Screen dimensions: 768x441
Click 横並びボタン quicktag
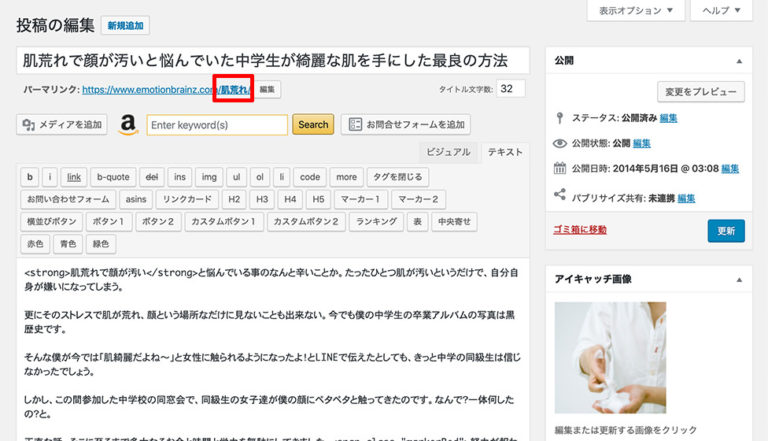point(51,221)
